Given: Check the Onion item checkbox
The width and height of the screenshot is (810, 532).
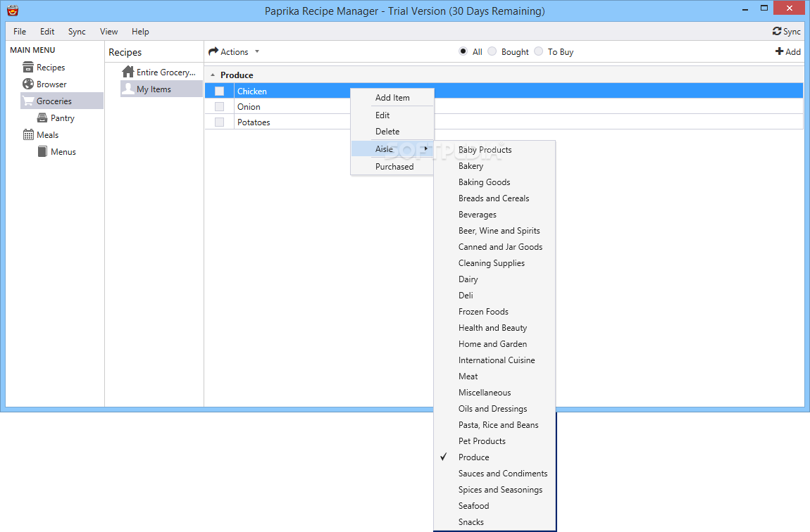Looking at the screenshot, I should pos(220,107).
